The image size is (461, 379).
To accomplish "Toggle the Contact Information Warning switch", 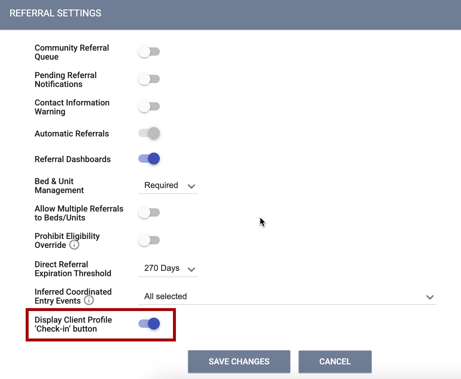I will tap(149, 107).
